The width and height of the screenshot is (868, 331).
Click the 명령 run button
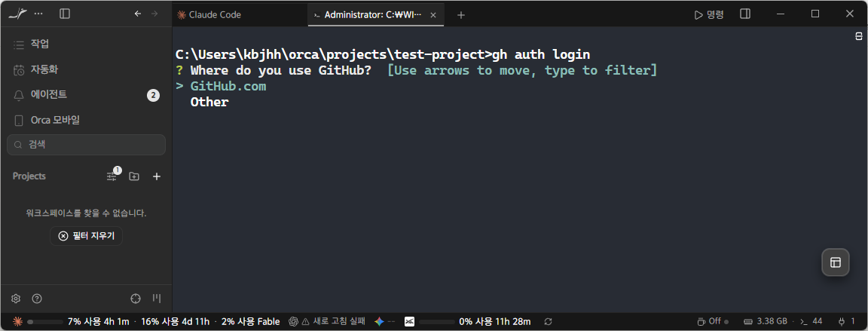709,14
